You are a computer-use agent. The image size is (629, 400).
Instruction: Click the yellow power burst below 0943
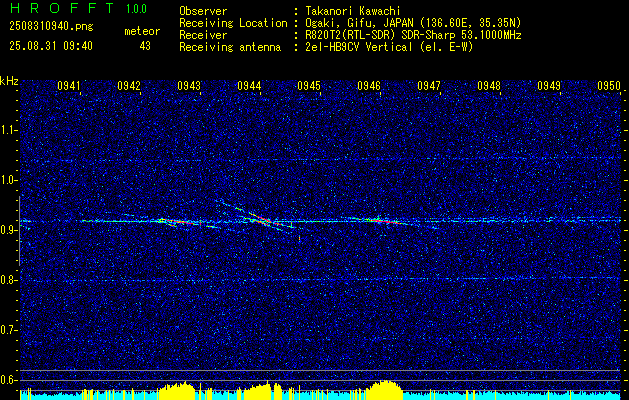177,390
